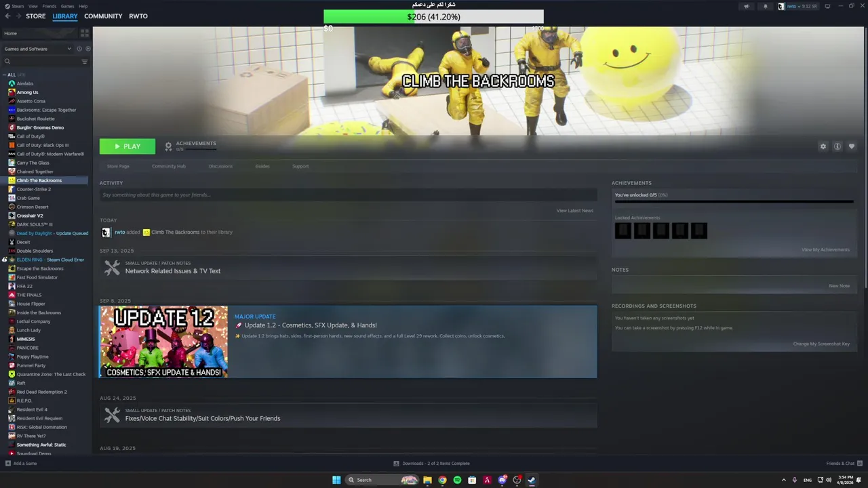Open the Store Page link
Screen dimensions: 868x488
coord(118,166)
